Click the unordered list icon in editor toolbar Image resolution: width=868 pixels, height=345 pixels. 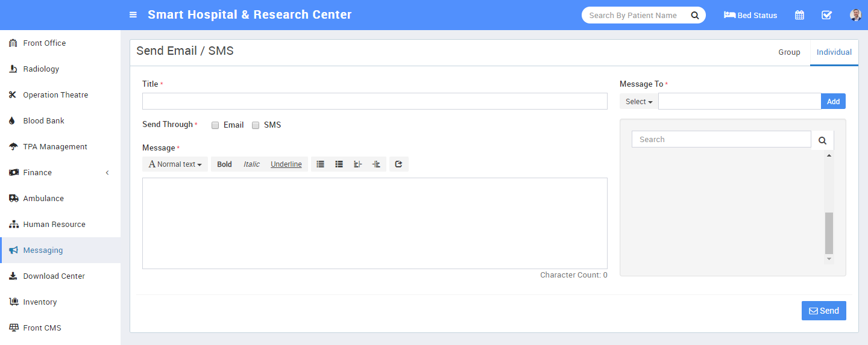321,164
